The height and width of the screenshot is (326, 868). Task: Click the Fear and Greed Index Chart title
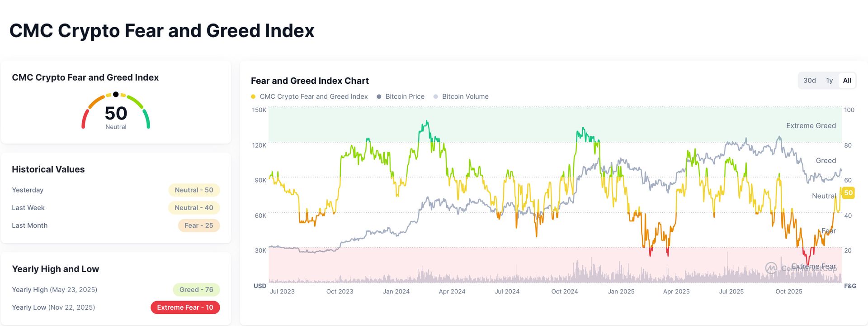pos(310,81)
